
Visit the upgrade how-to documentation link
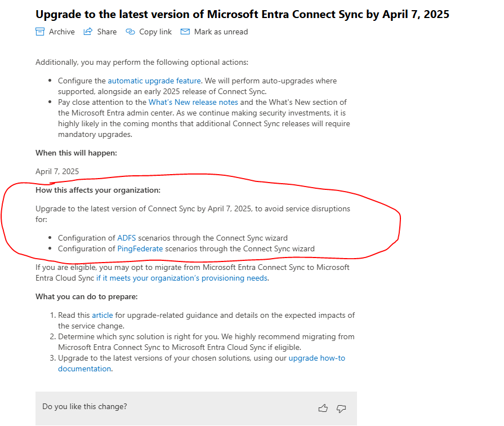[x=316, y=358]
